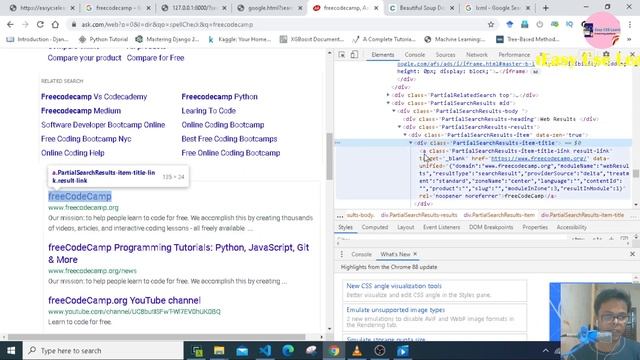The height and width of the screenshot is (360, 640).
Task: Close the What's New drawer tab
Action: pyautogui.click(x=415, y=254)
